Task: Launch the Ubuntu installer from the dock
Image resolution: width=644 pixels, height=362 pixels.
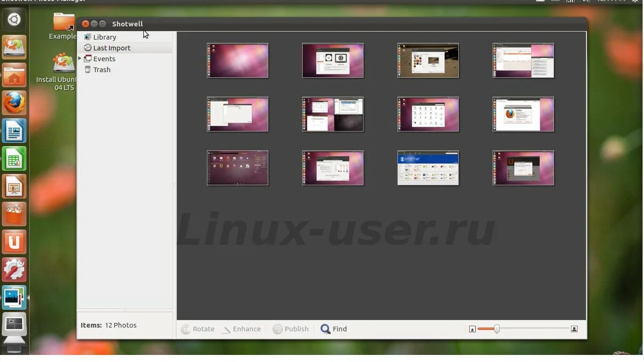Action: tap(14, 47)
